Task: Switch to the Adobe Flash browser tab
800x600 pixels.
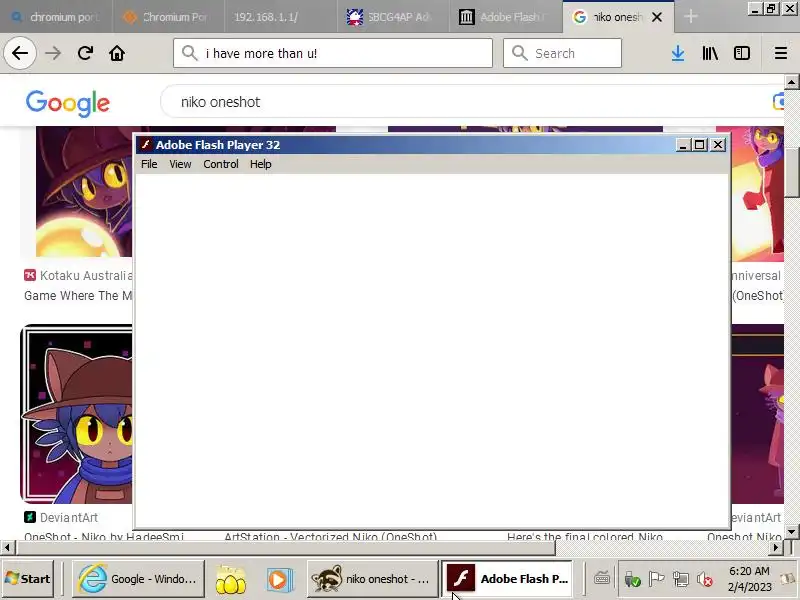Action: tap(505, 17)
